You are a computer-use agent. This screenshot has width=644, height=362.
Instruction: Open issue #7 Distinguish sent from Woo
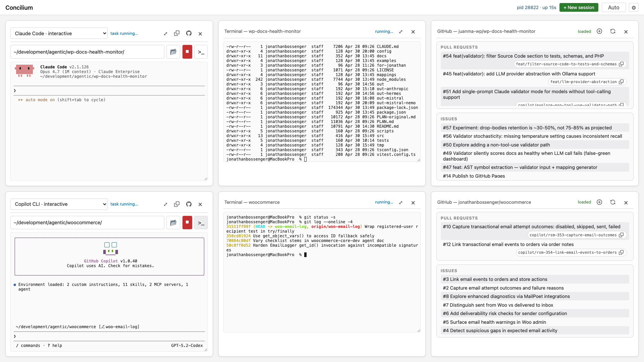coord(535,305)
